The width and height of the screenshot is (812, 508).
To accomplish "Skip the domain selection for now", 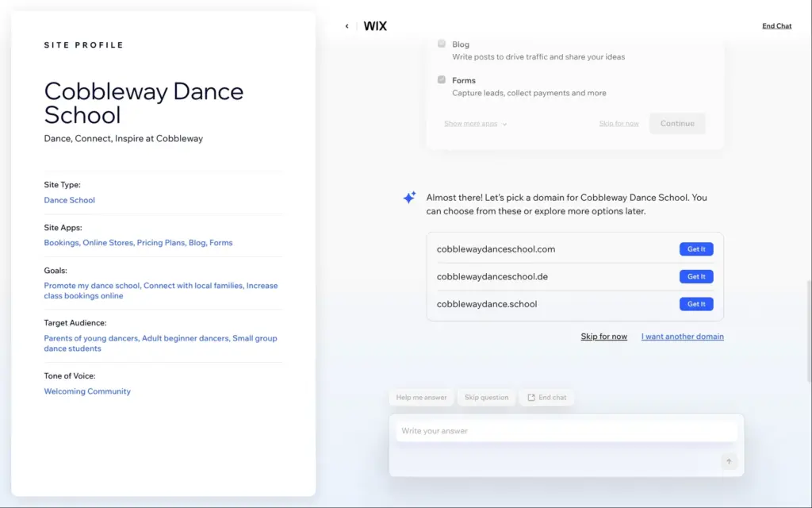I will coord(603,337).
